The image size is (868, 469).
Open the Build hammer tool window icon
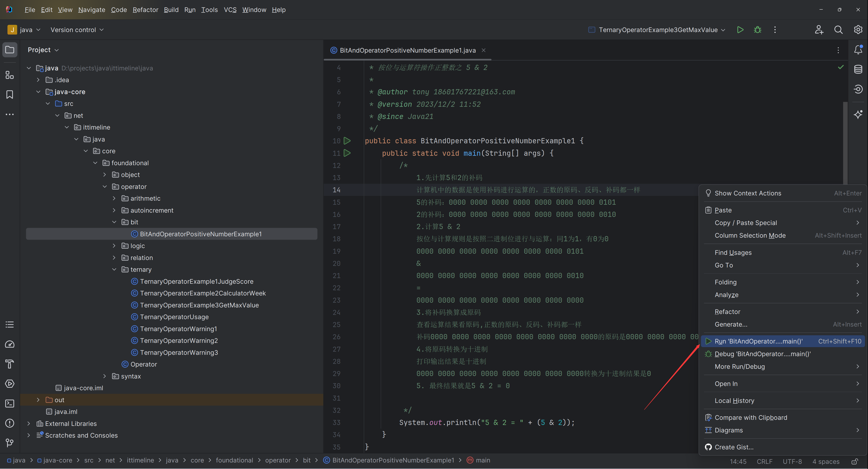[10, 364]
